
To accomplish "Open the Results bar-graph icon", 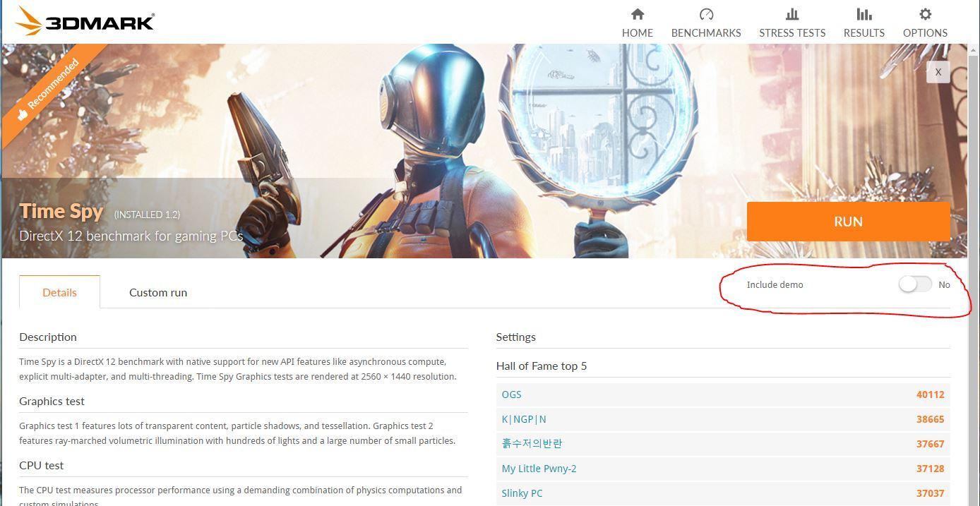I will click(864, 14).
